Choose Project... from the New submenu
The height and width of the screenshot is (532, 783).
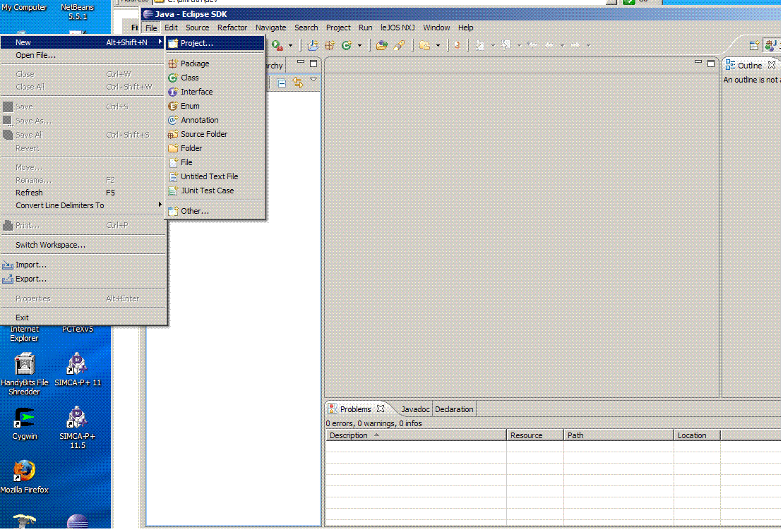click(216, 44)
